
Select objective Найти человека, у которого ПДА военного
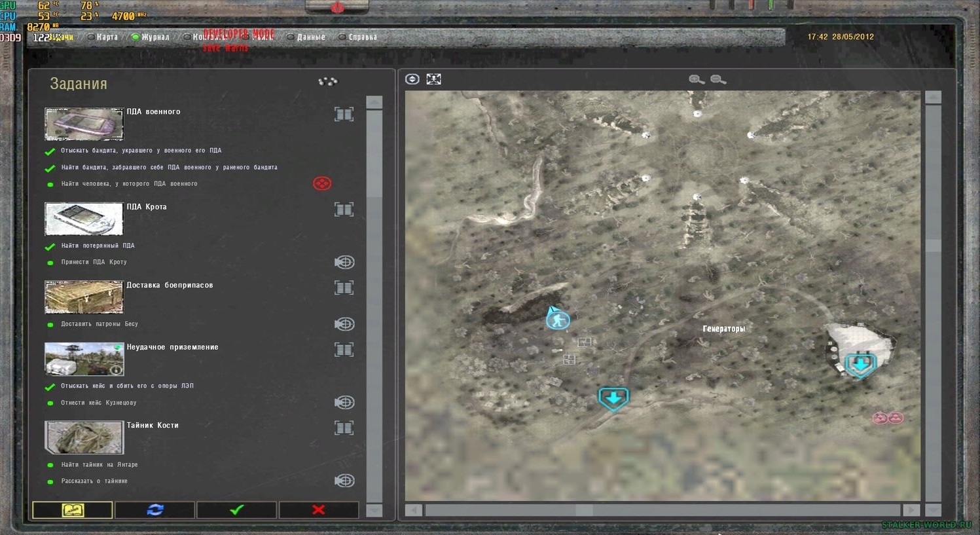point(129,184)
